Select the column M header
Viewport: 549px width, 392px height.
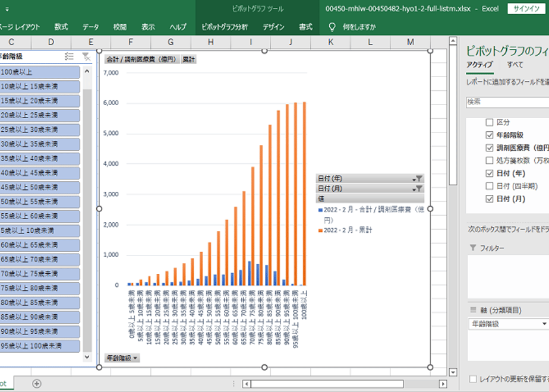[411, 42]
